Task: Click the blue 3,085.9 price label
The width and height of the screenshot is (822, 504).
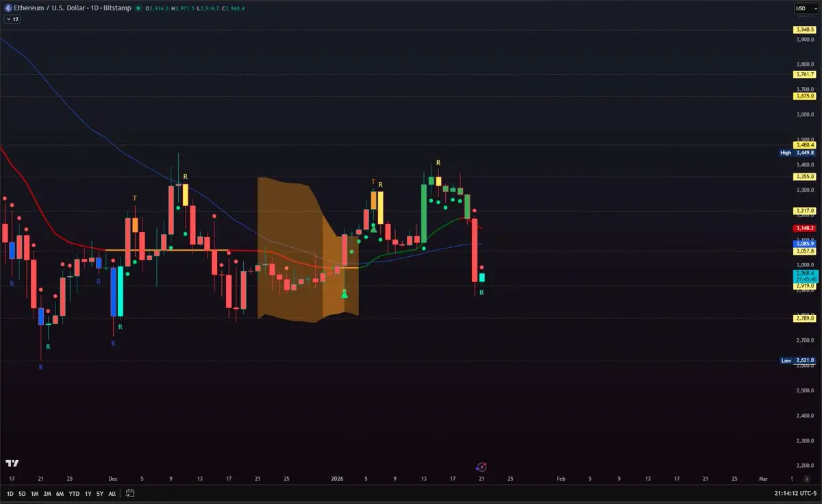Action: tap(804, 244)
